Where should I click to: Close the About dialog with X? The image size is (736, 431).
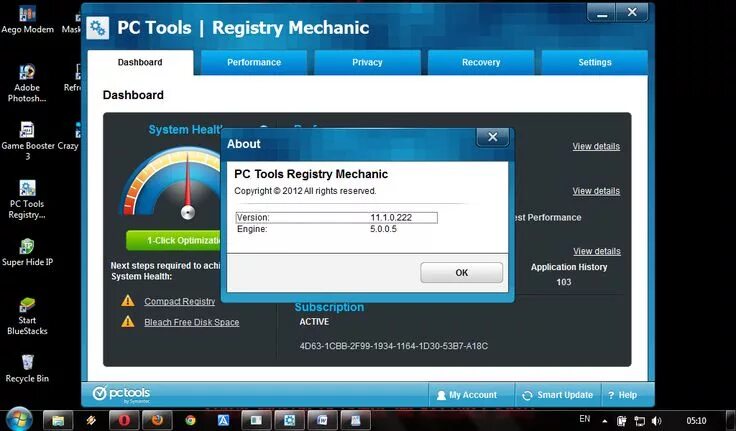click(x=492, y=137)
